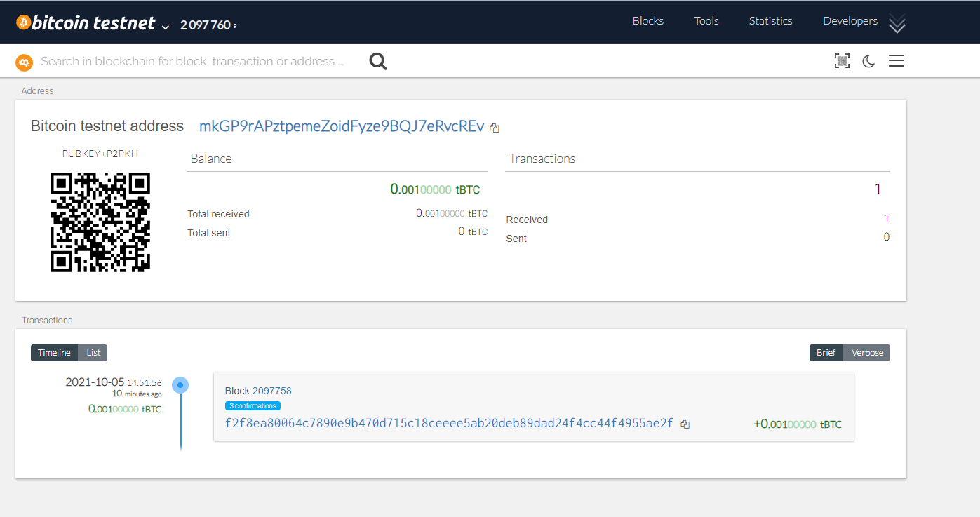Click address mkGP9rAPztpemeZoidFyze9BQJ7eRvcREv
This screenshot has width=980, height=517.
[342, 126]
